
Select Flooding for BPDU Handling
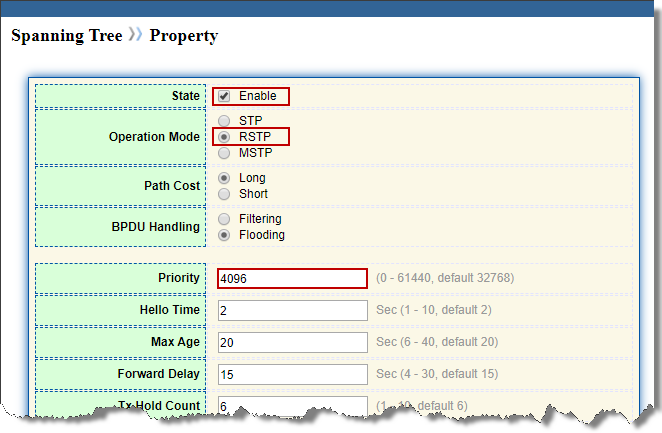pyautogui.click(x=224, y=235)
